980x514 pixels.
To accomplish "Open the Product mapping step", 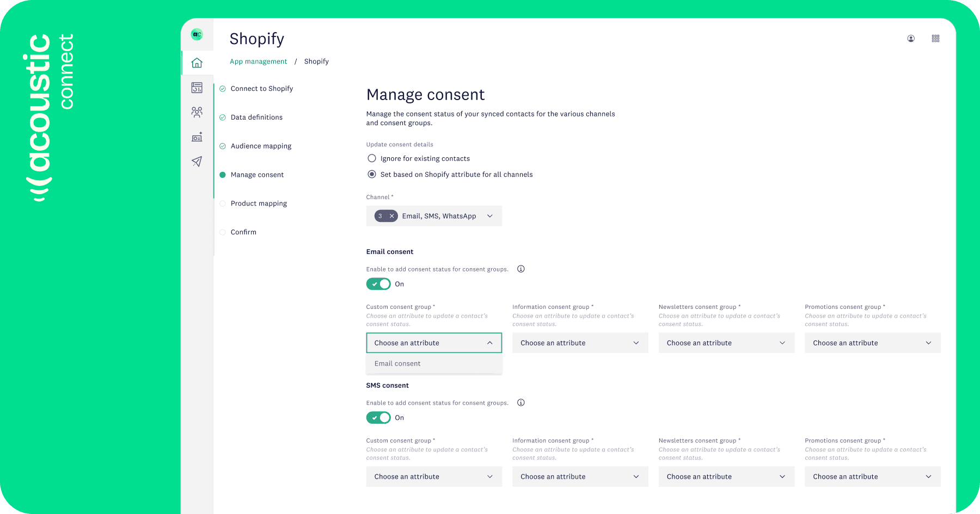I will pyautogui.click(x=259, y=203).
